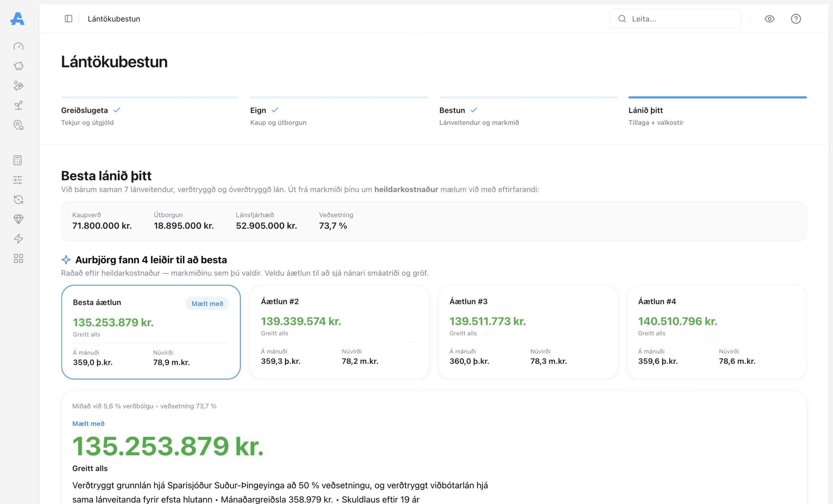Toggle the eye visibility icon in header

coord(769,19)
